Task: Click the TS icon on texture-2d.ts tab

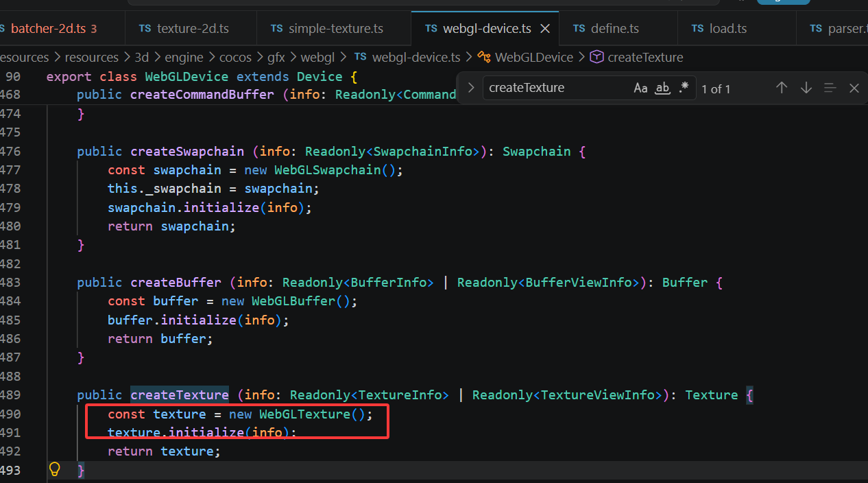Action: [x=145, y=29]
